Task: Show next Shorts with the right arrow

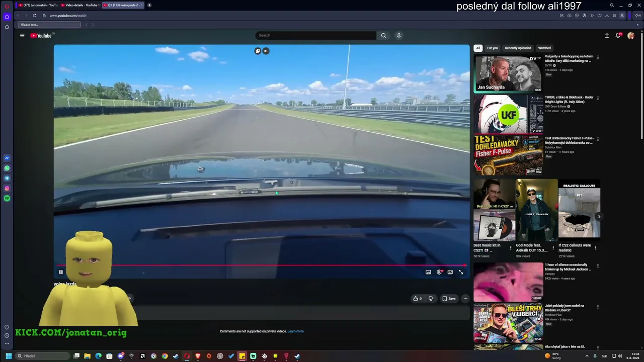Action: click(x=599, y=217)
